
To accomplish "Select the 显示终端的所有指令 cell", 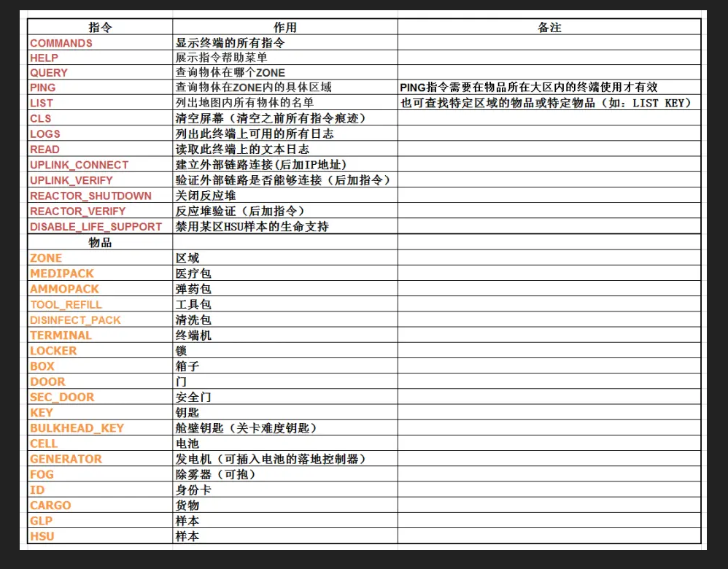I will [285, 43].
